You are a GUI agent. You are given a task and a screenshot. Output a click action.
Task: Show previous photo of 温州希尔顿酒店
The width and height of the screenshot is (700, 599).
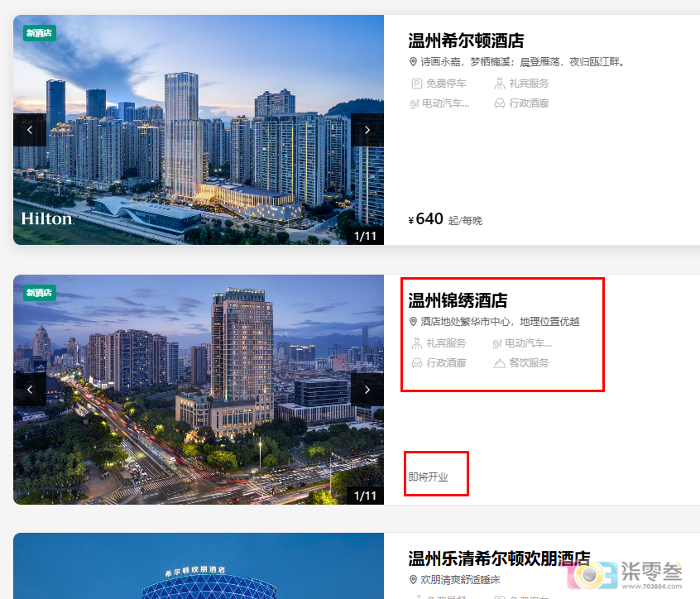coord(30,130)
